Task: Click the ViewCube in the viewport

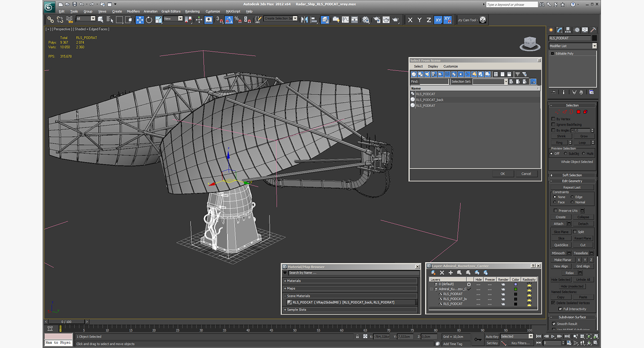Action: (530, 43)
